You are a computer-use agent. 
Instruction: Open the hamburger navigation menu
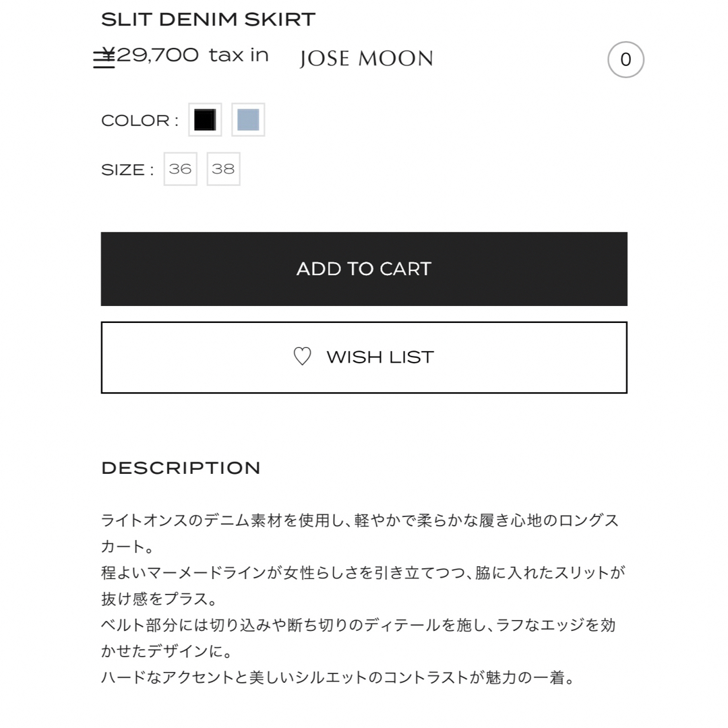(104, 59)
